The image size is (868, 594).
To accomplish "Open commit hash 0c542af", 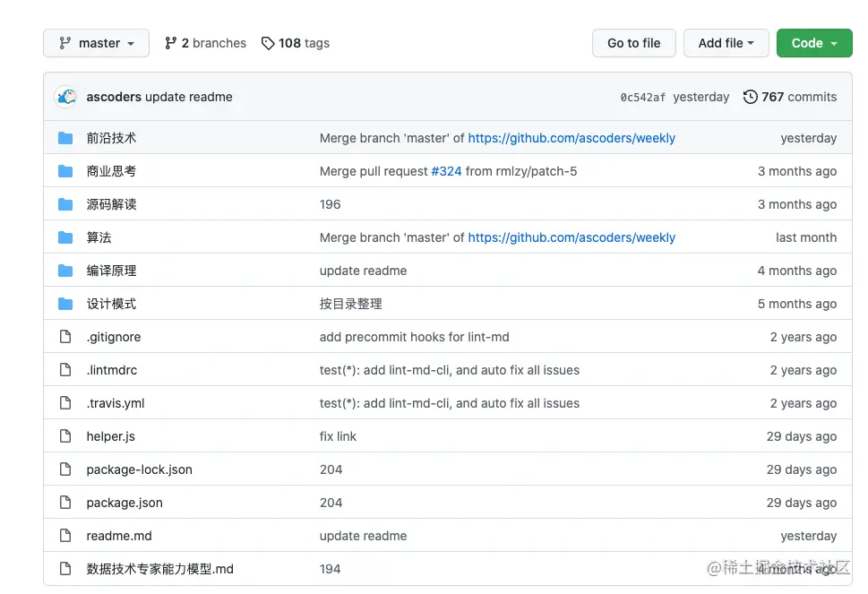I will (642, 98).
